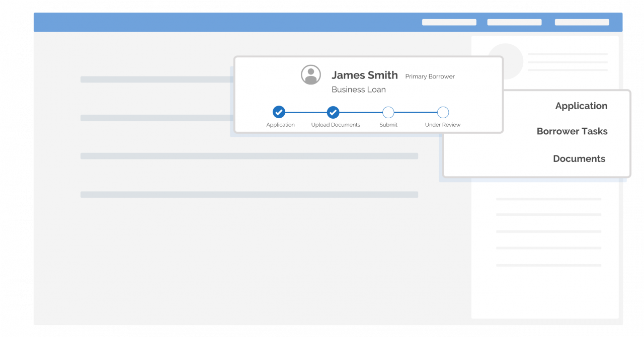Mark the Submit milestone as active
Screen dimensions: 644x337
point(388,112)
